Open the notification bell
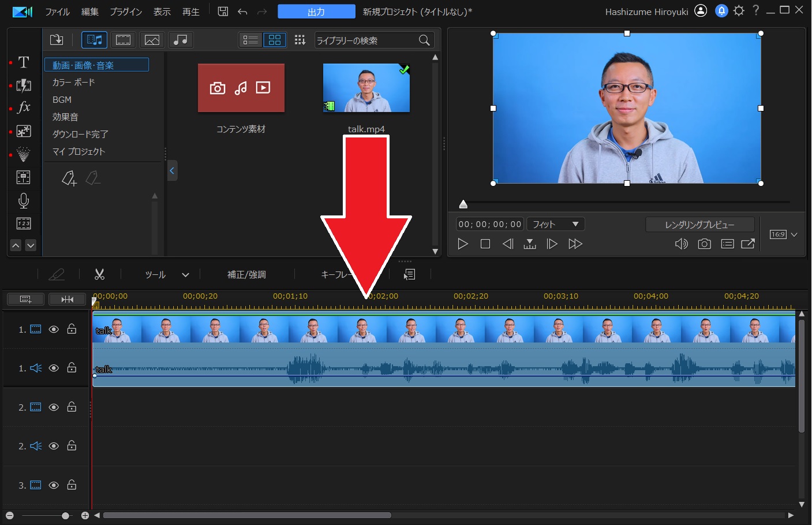Image resolution: width=812 pixels, height=525 pixels. [x=721, y=11]
